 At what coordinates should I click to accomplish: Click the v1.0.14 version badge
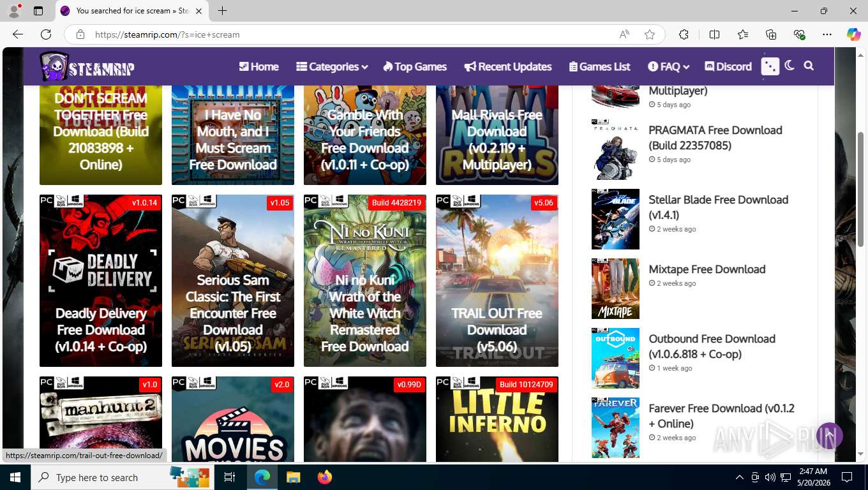(x=144, y=203)
